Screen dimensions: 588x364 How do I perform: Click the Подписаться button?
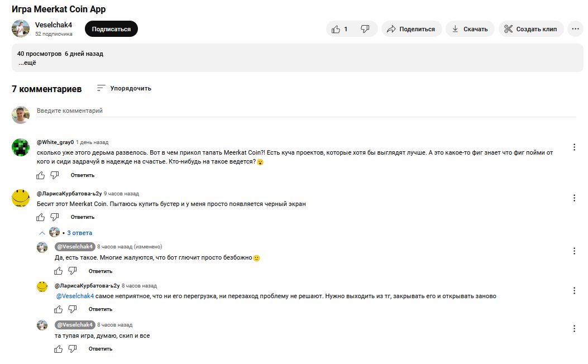[x=111, y=28]
